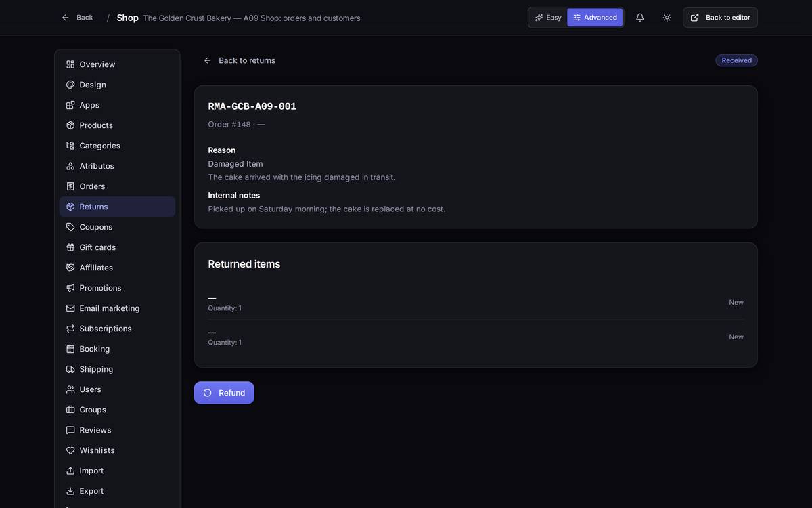Click the Returns package icon
812x508 pixels.
(70, 207)
